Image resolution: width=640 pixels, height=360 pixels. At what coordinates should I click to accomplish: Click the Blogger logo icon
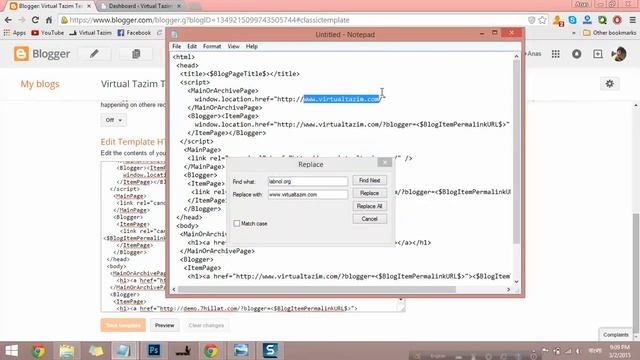pos(21,54)
